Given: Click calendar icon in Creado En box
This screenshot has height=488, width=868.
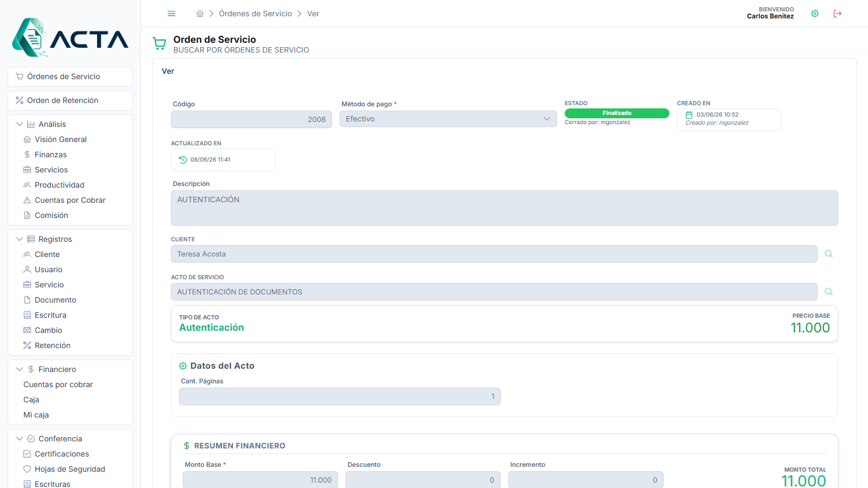Looking at the screenshot, I should click(x=689, y=115).
